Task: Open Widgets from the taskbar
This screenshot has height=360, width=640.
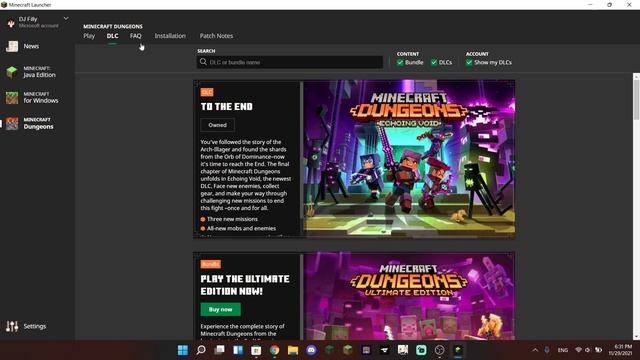Action: [238, 350]
